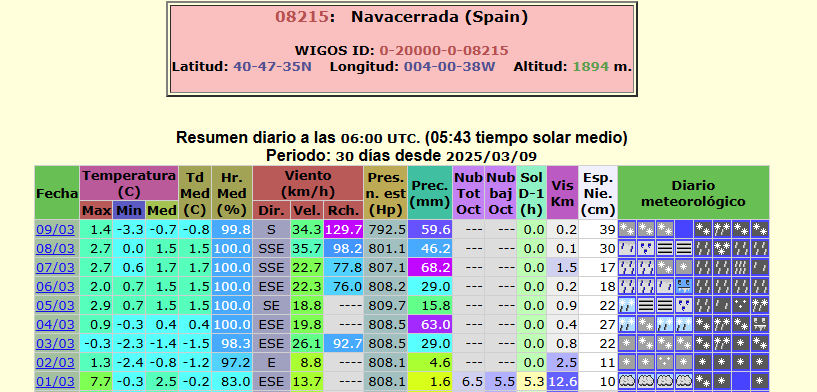
Task: Click the 59.6 precipitation cell
Action: coord(430,229)
